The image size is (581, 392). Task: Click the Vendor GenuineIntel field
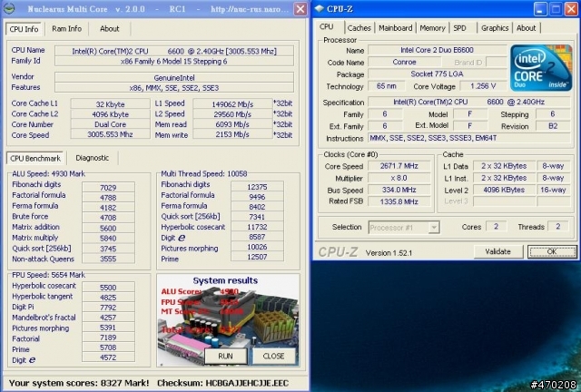(x=174, y=78)
